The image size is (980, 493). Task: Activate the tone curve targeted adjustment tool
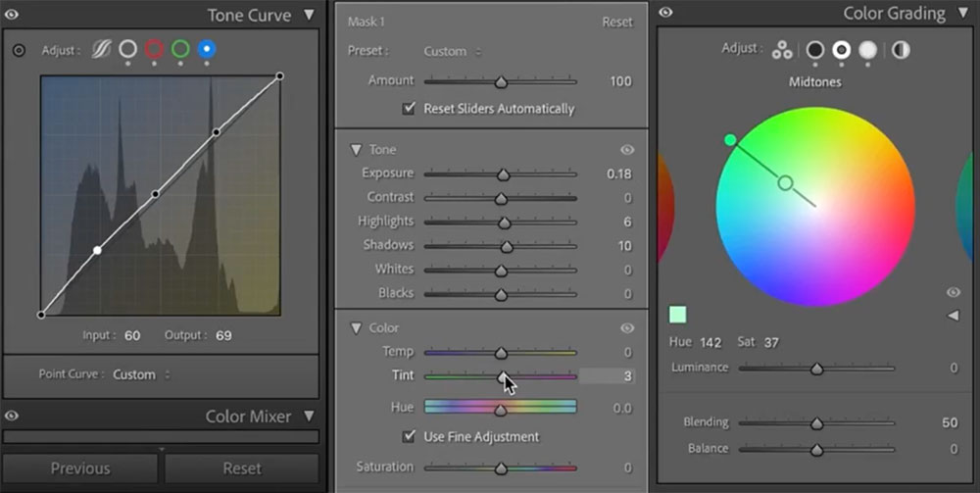coord(19,50)
